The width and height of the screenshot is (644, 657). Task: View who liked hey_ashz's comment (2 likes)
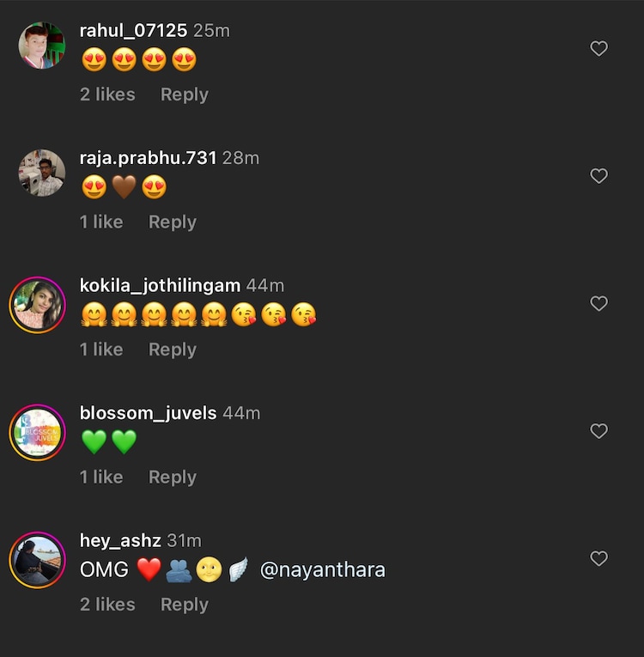coord(107,605)
